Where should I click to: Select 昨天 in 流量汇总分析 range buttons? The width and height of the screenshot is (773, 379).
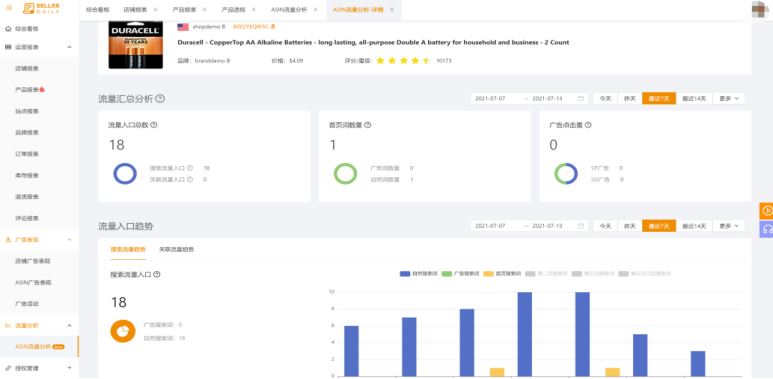coord(630,99)
